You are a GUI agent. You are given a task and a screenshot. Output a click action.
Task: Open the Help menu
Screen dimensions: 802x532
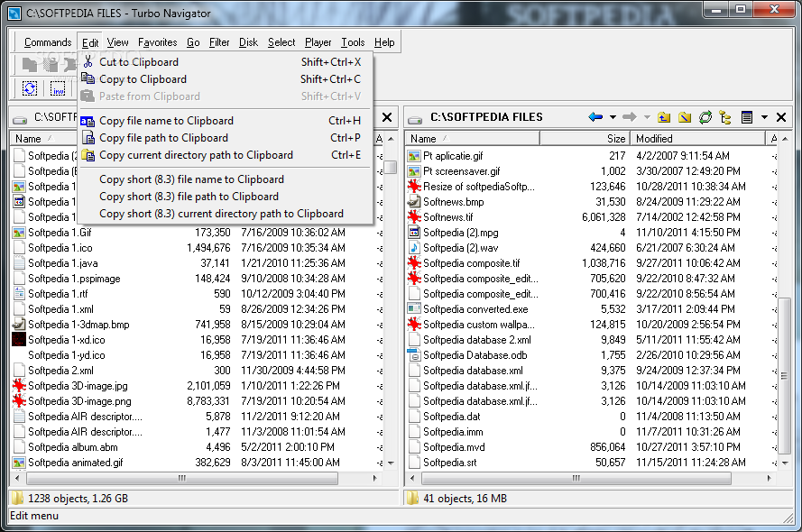point(384,42)
